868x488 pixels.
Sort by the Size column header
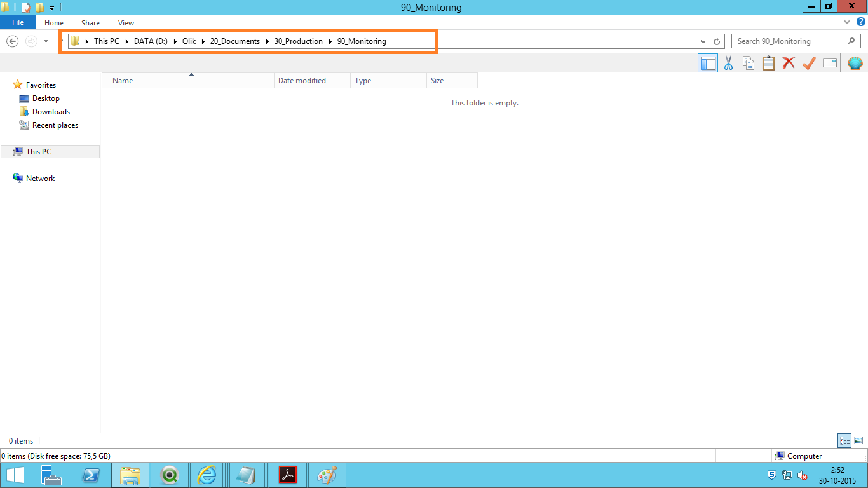[x=452, y=81]
